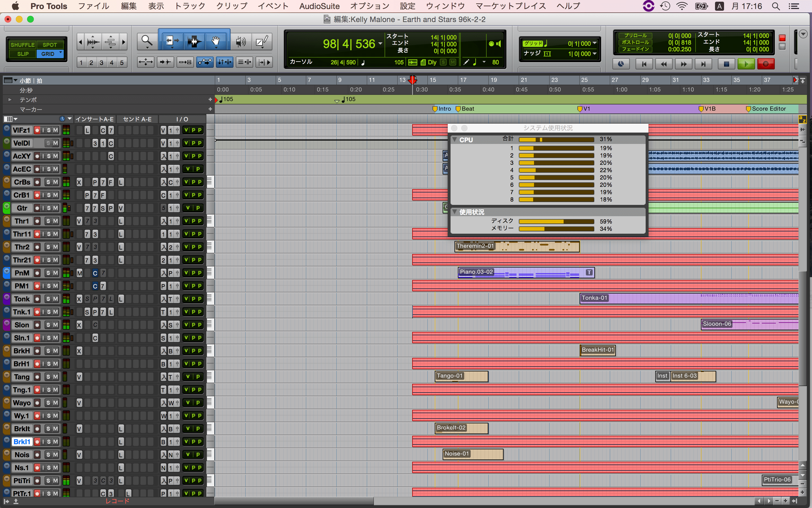Click the green Play transport button

click(746, 64)
